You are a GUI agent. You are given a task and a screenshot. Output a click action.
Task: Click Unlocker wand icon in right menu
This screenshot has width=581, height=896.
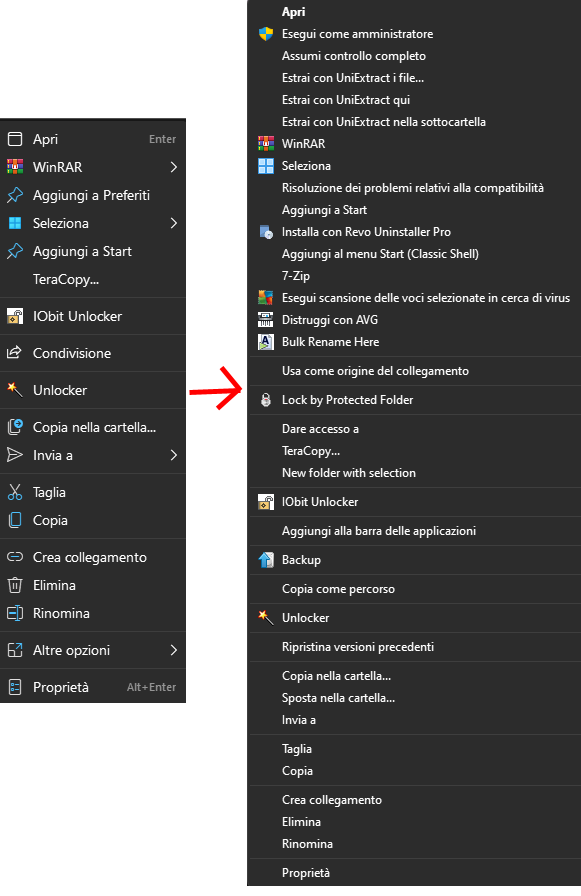pyautogui.click(x=266, y=618)
